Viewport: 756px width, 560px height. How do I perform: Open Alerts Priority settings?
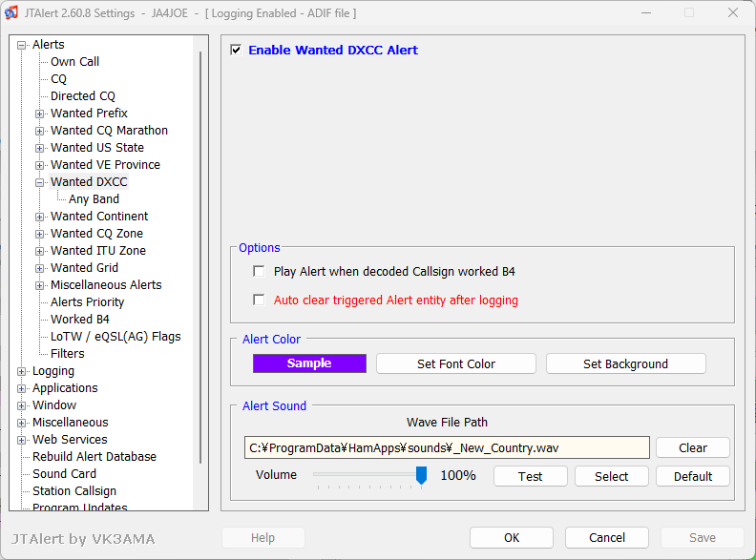coord(87,302)
